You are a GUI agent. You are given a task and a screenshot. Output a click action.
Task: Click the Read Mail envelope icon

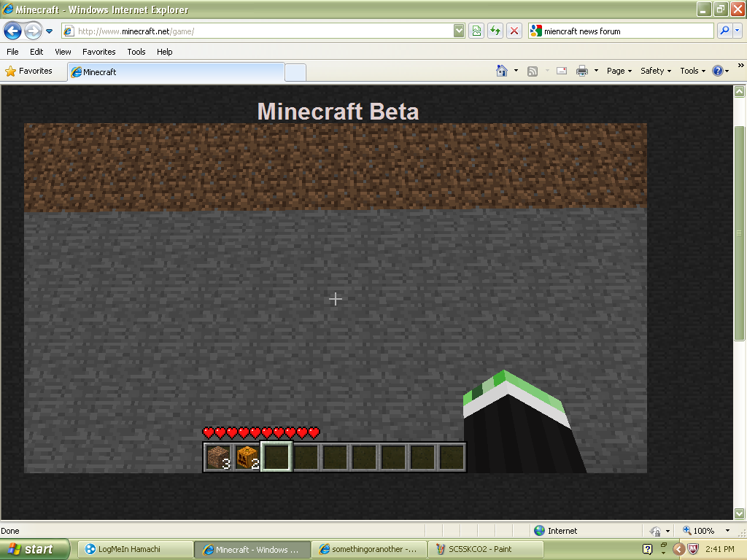pos(562,71)
